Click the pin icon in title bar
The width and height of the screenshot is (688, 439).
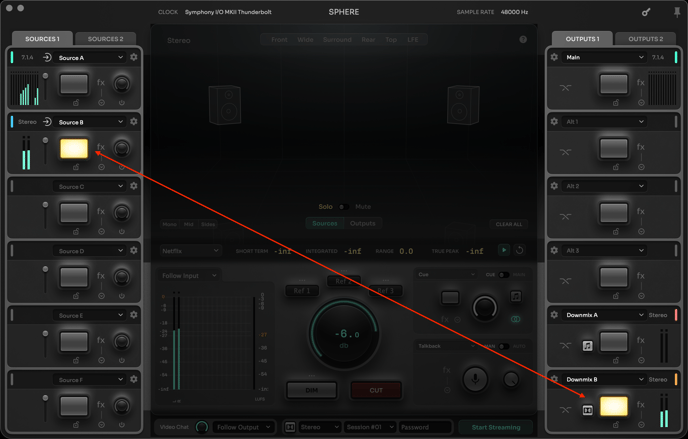point(677,12)
